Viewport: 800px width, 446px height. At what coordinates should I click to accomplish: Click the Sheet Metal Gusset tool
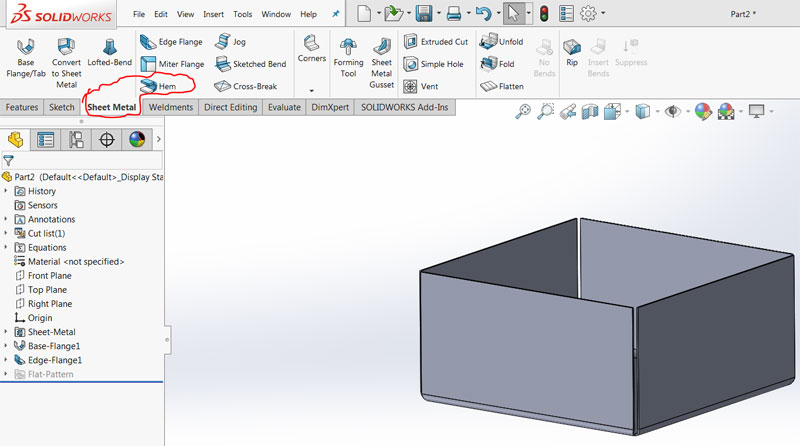(x=382, y=63)
